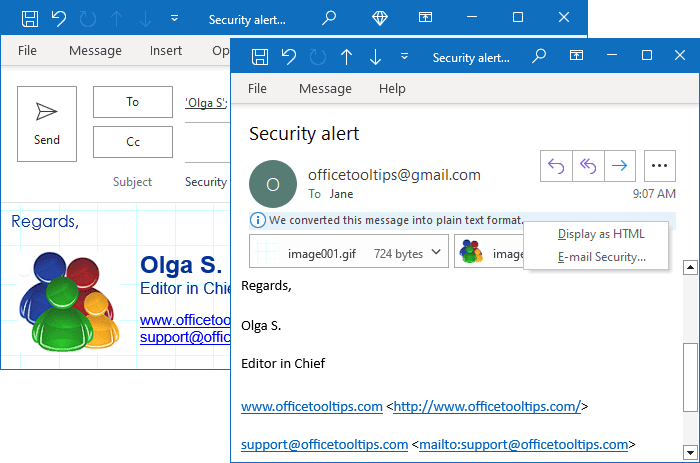Open Help tab in message window

(x=392, y=88)
